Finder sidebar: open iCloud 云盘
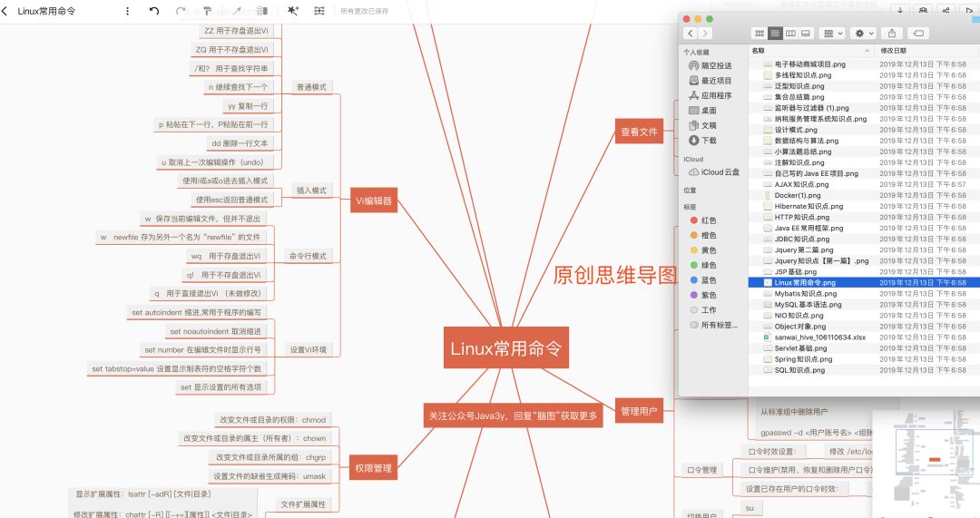The image size is (980, 518). [714, 171]
